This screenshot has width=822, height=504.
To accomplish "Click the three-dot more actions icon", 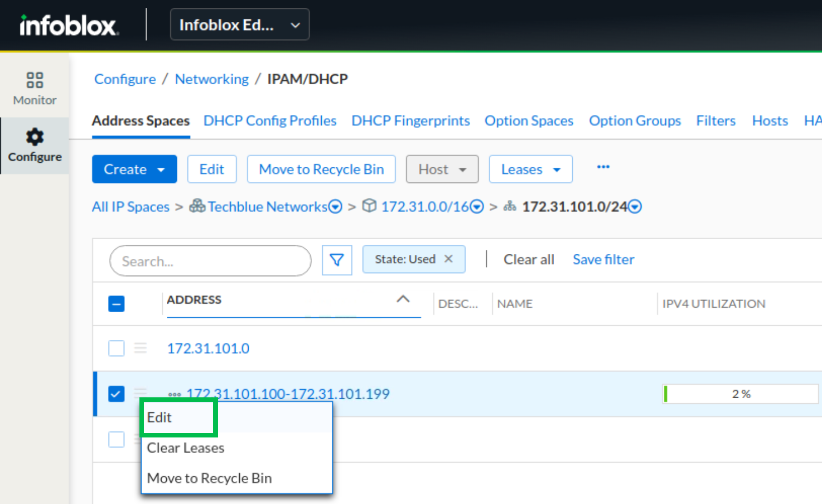I will pyautogui.click(x=603, y=167).
